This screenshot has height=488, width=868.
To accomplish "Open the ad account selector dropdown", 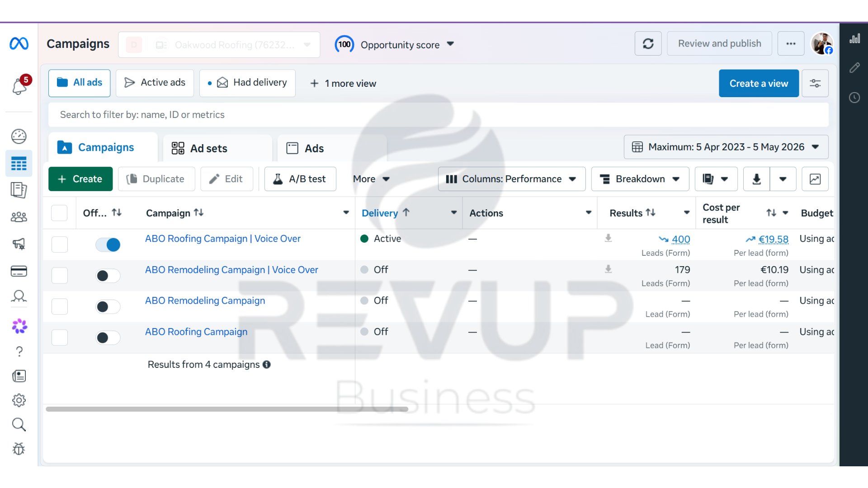I will point(219,45).
